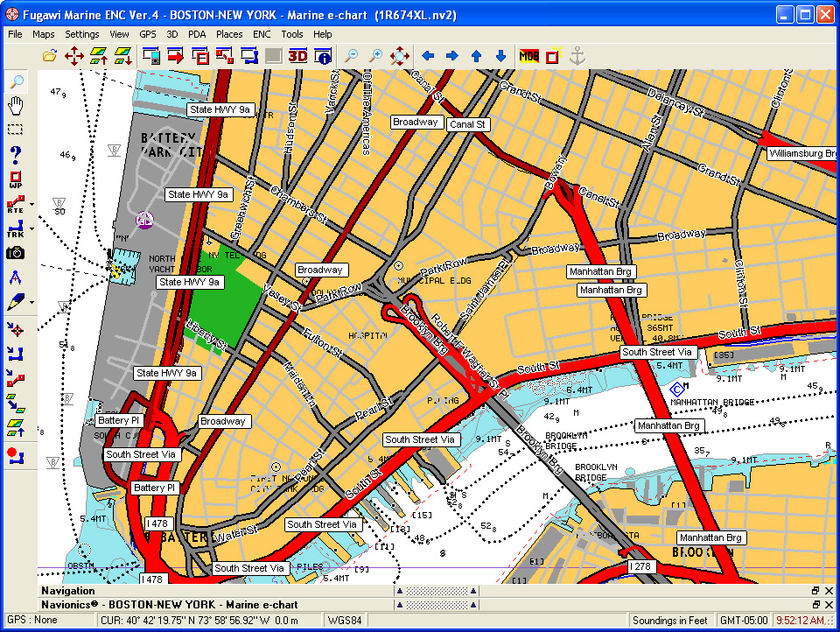840x632 pixels.
Task: Pan the chart right with blue arrow
Action: pos(452,56)
